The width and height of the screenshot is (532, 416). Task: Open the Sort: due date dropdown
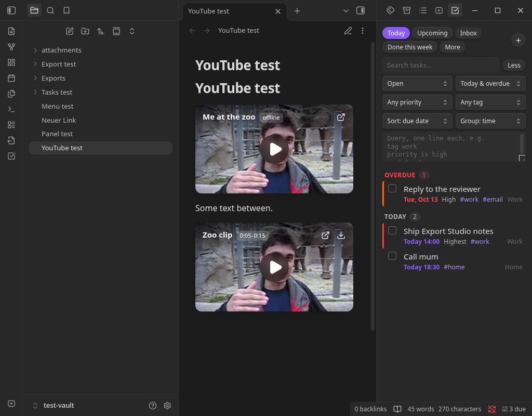(x=417, y=121)
